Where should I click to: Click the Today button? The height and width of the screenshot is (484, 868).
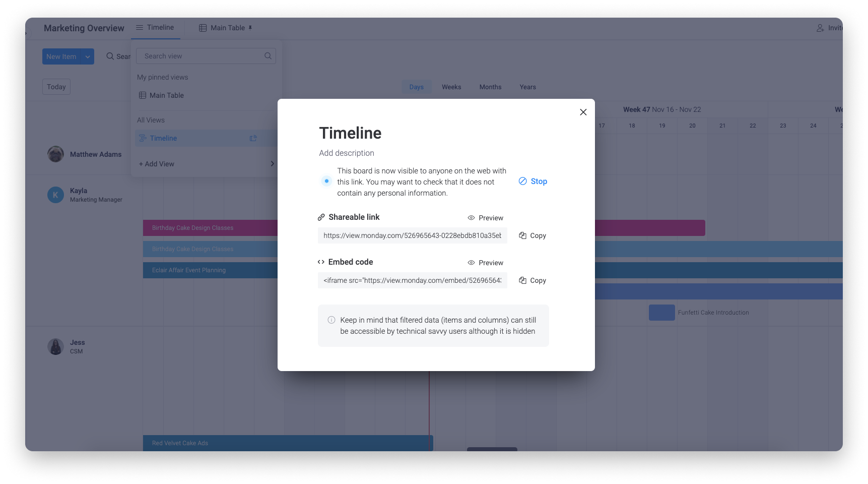56,87
